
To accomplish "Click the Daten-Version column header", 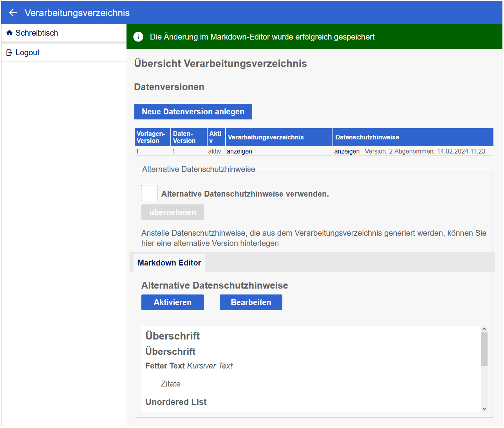I will tap(188, 137).
